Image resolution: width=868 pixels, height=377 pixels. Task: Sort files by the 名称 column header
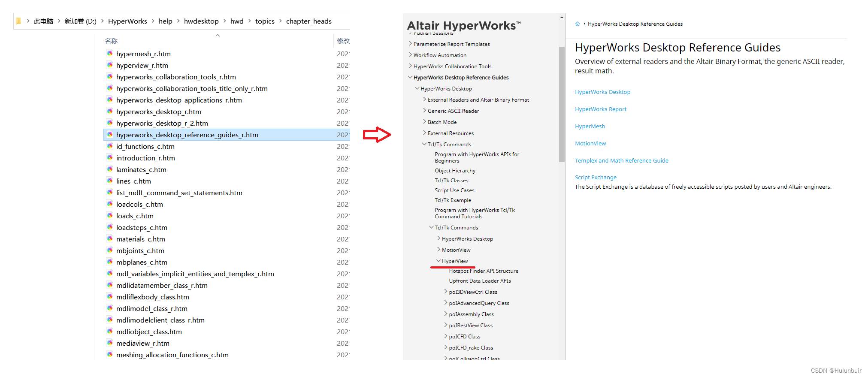[x=111, y=41]
